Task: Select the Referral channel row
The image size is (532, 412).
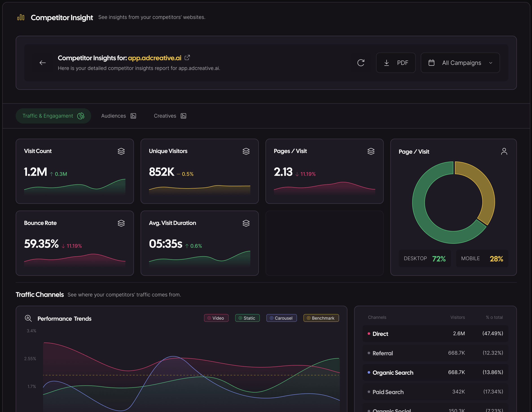Action: click(x=435, y=353)
